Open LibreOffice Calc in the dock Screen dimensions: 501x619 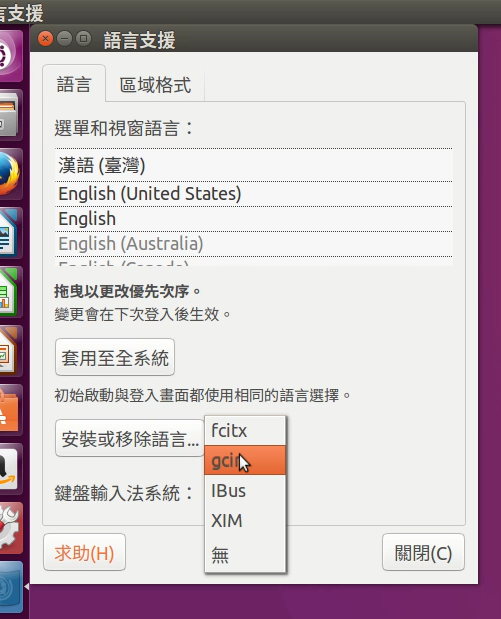pos(9,292)
